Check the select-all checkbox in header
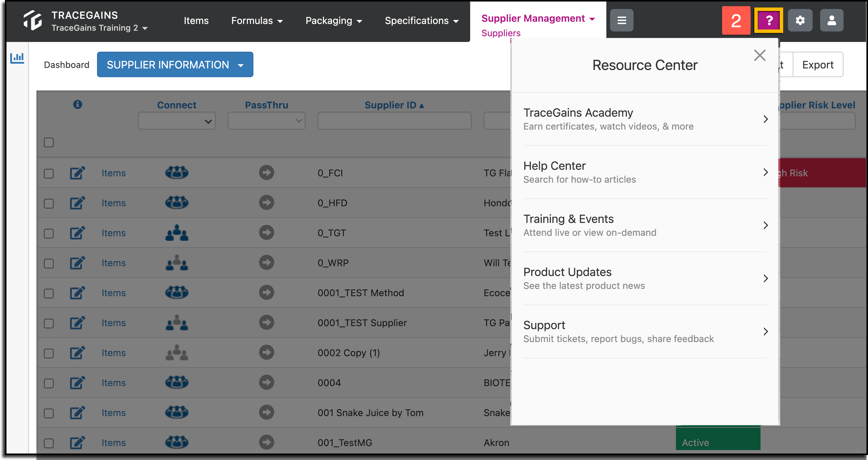This screenshot has height=460, width=868. coord(49,142)
